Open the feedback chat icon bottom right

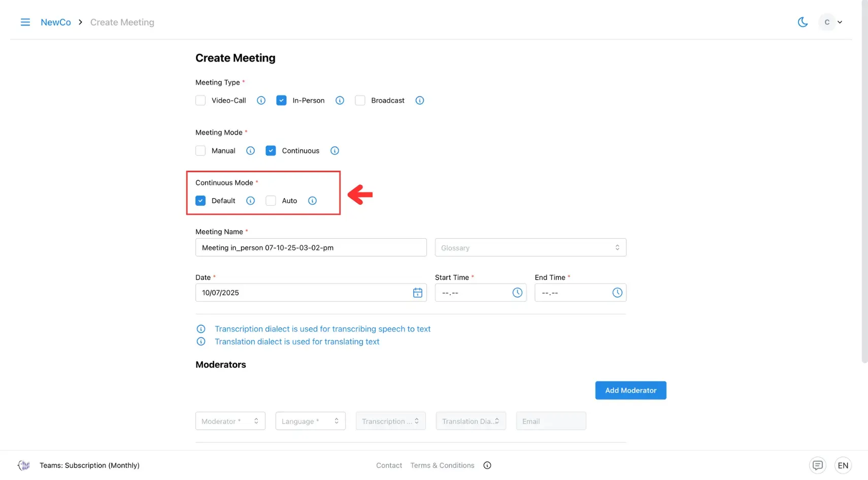point(817,465)
